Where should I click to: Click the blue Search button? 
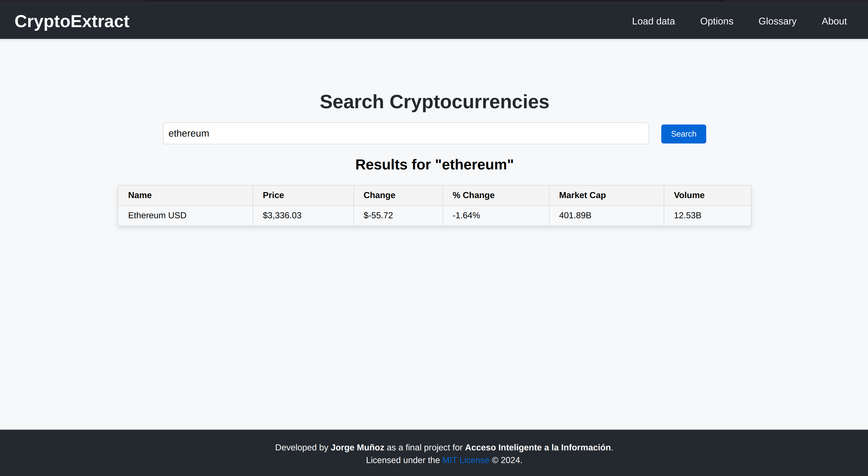pyautogui.click(x=683, y=134)
